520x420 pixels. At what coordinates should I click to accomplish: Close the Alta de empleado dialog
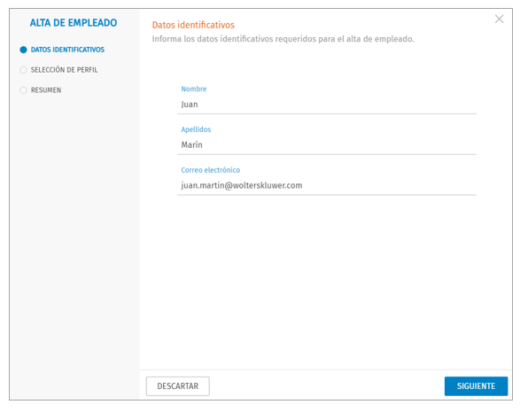tap(499, 19)
